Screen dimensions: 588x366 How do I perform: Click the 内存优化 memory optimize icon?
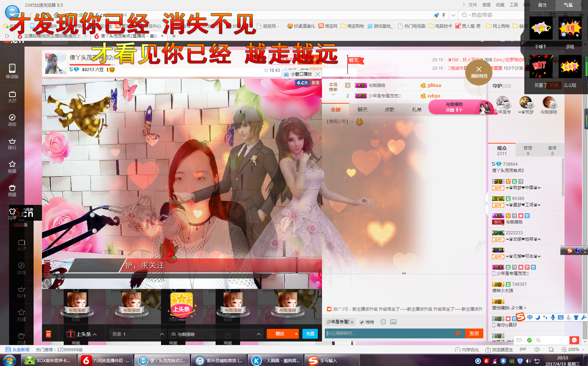pos(467,350)
